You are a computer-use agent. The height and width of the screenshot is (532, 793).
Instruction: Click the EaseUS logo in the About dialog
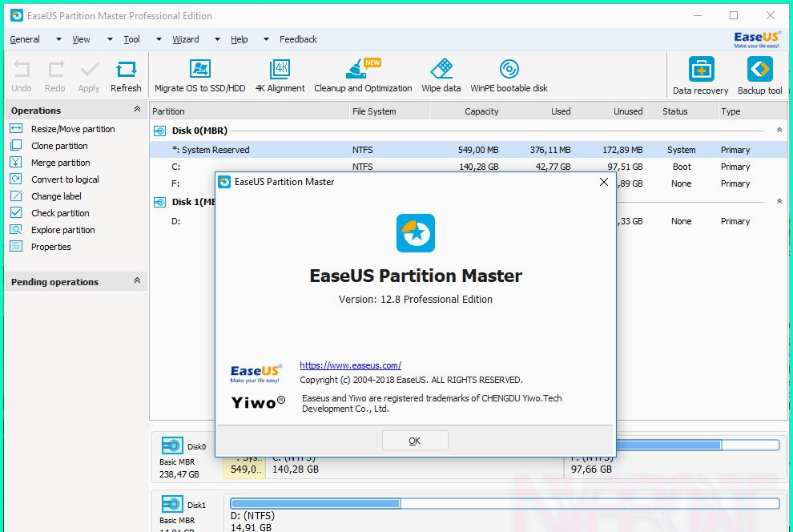256,373
